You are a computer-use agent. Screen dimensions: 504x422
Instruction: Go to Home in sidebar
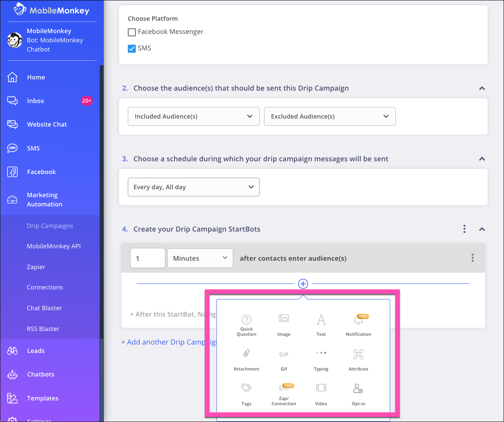point(36,77)
